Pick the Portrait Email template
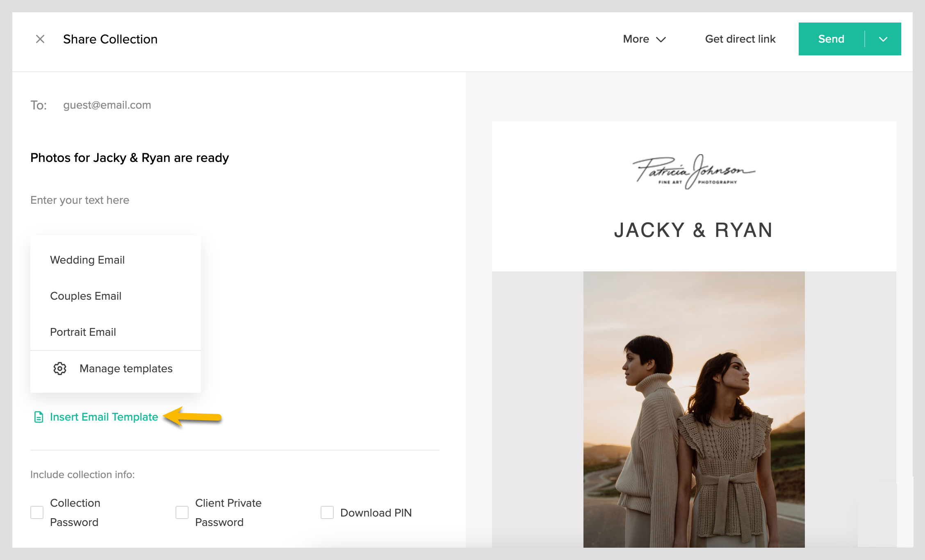The width and height of the screenshot is (925, 560). [x=83, y=332]
